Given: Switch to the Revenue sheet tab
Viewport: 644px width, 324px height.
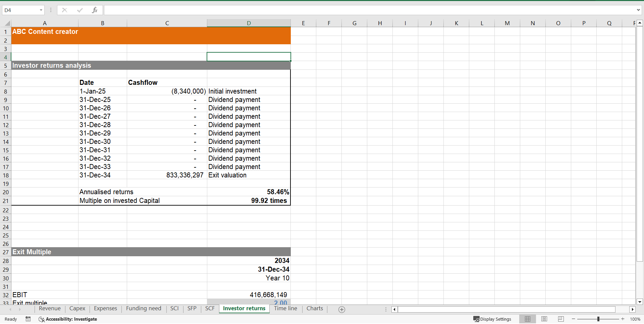Looking at the screenshot, I should (x=50, y=309).
